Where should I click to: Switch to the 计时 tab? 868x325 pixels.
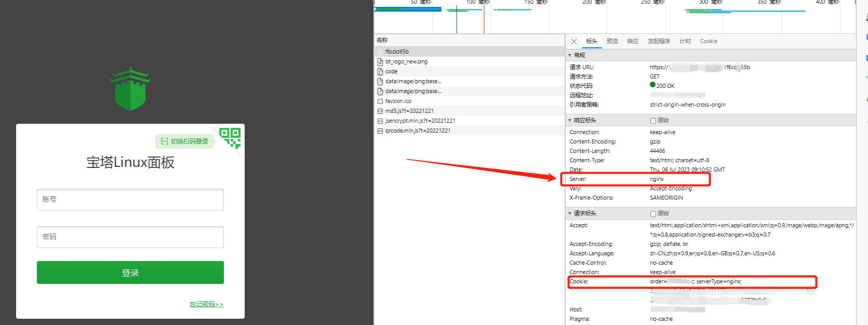685,42
